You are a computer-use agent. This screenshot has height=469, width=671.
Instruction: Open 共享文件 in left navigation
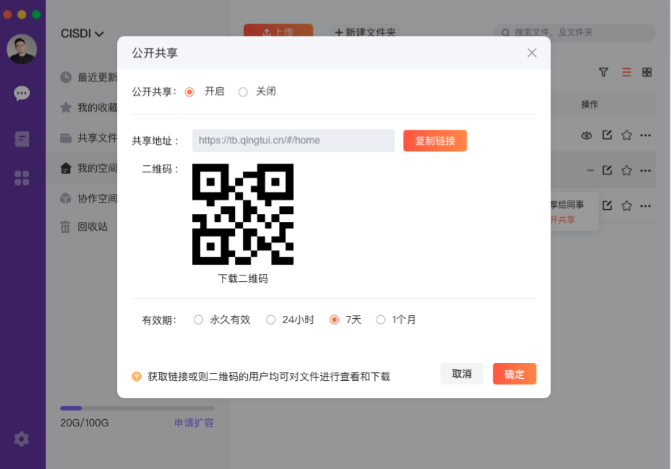pyautogui.click(x=89, y=138)
